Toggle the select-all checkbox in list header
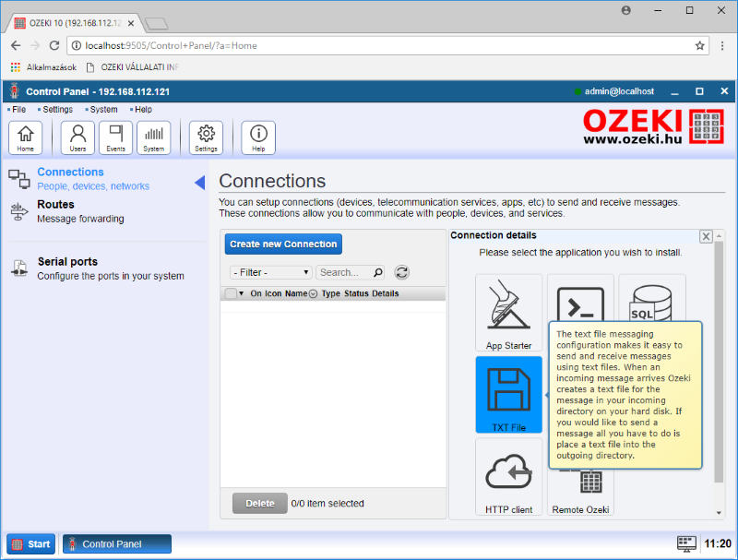Screen dimensions: 738x560 click(x=230, y=293)
